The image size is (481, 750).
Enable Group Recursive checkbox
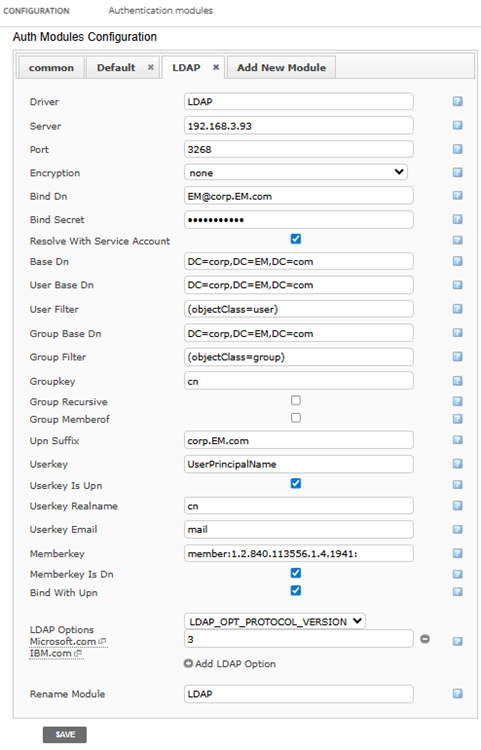[x=296, y=400]
